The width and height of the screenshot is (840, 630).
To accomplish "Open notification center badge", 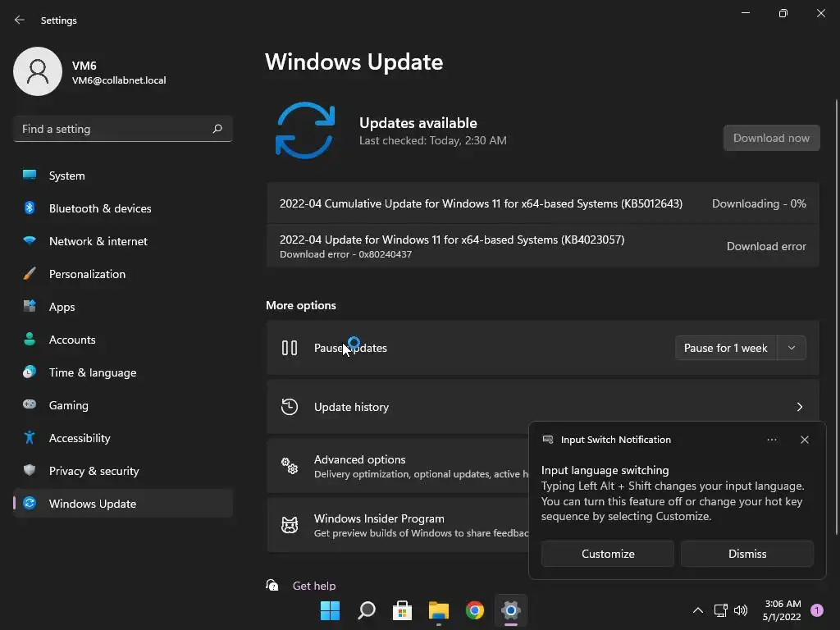I will tap(817, 610).
